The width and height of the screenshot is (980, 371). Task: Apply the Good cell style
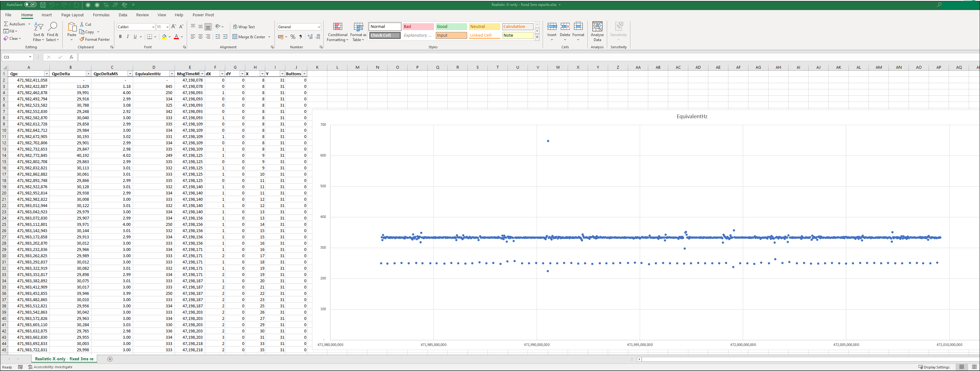(451, 27)
